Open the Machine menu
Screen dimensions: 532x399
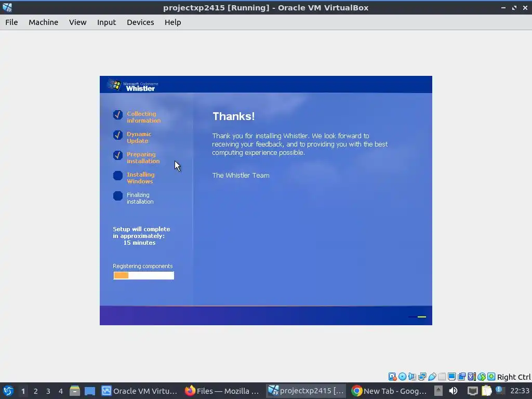tap(43, 22)
